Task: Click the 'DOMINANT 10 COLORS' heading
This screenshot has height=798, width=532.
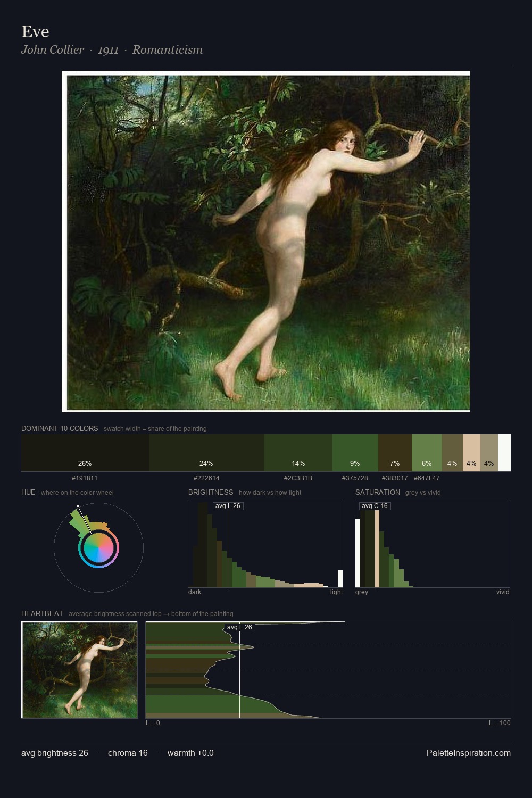Action: (60, 428)
